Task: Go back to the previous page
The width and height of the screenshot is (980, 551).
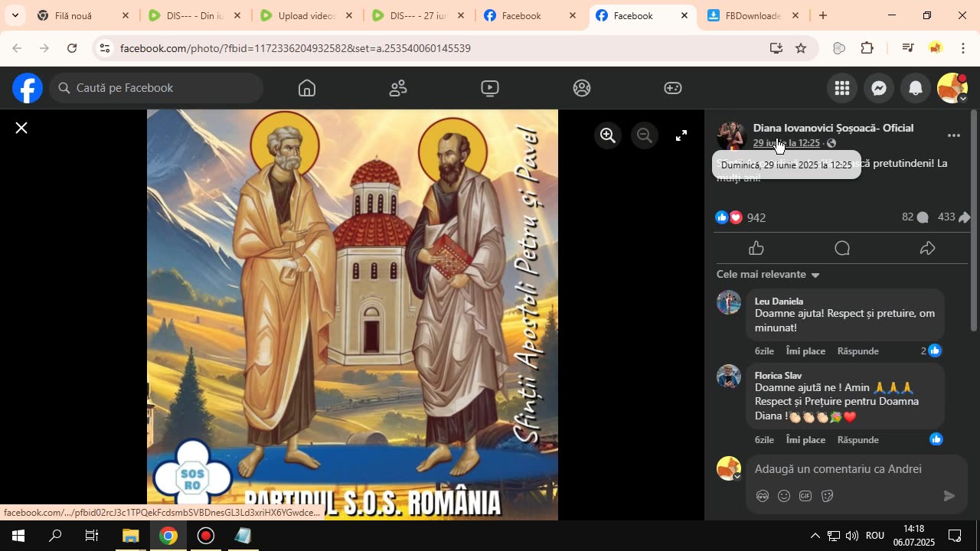Action: [x=17, y=48]
